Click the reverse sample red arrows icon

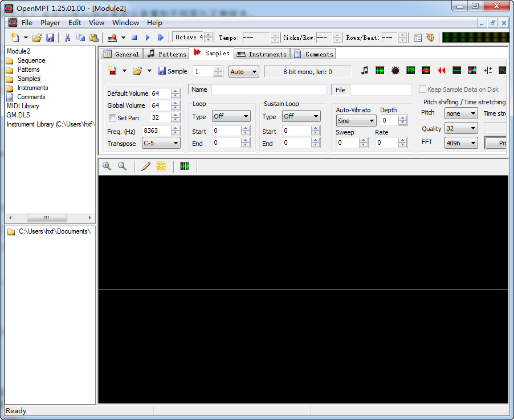pyautogui.click(x=441, y=71)
